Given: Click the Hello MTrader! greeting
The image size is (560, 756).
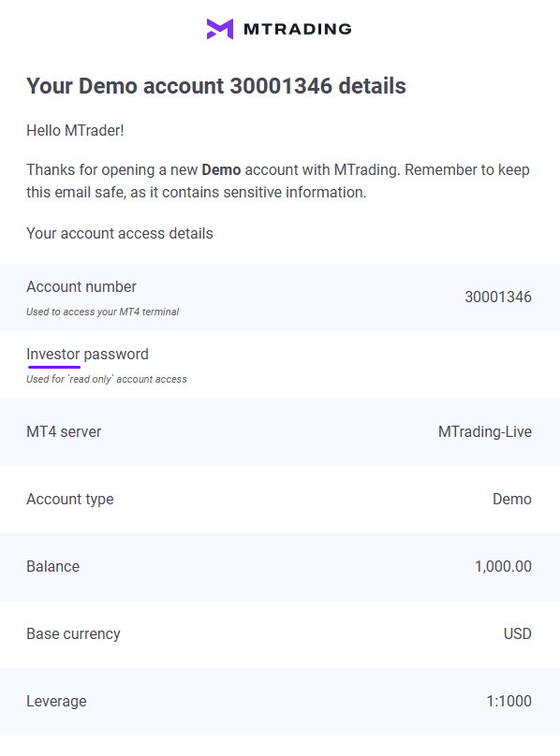Looking at the screenshot, I should tap(75, 130).
